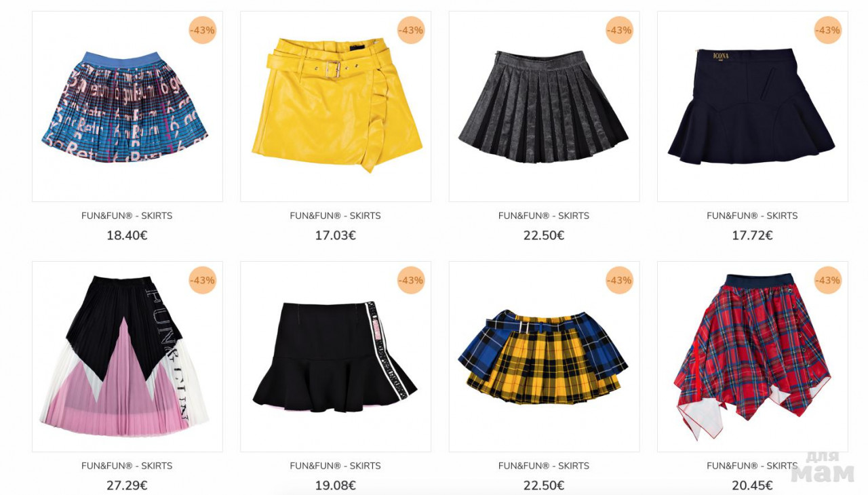The image size is (868, 495).
Task: Open FUN&FUN® - SKIRTS link priced 17.03€
Action: coord(336,216)
